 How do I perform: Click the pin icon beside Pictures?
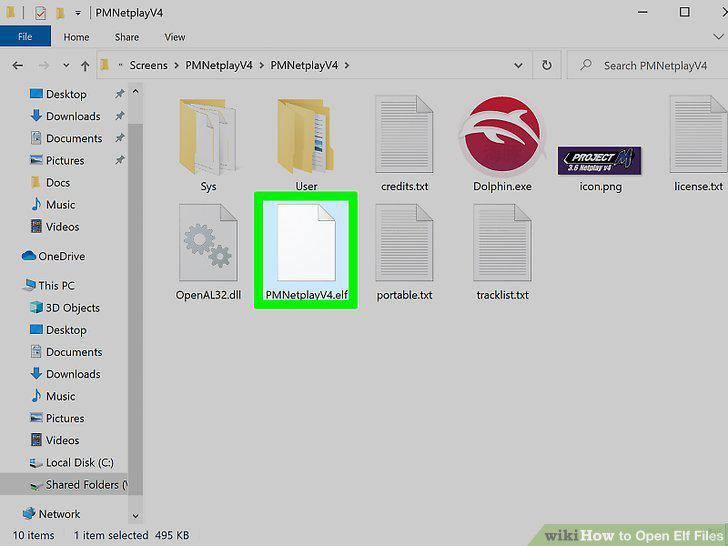tap(120, 160)
